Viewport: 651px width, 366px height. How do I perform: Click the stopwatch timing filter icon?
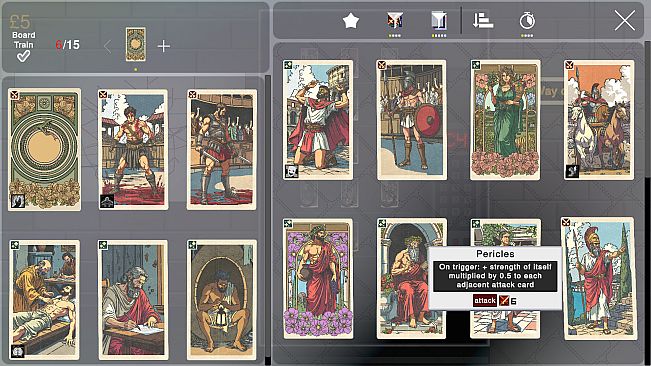pos(527,21)
